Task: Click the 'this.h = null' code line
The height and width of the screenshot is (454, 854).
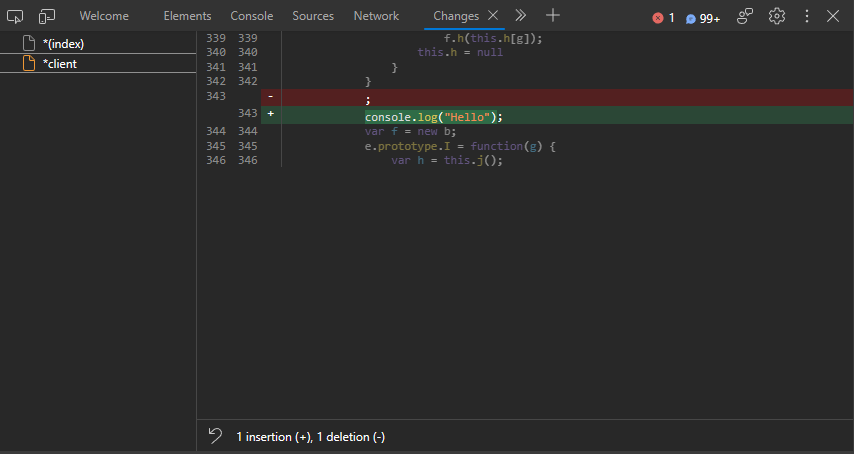Action: point(460,52)
